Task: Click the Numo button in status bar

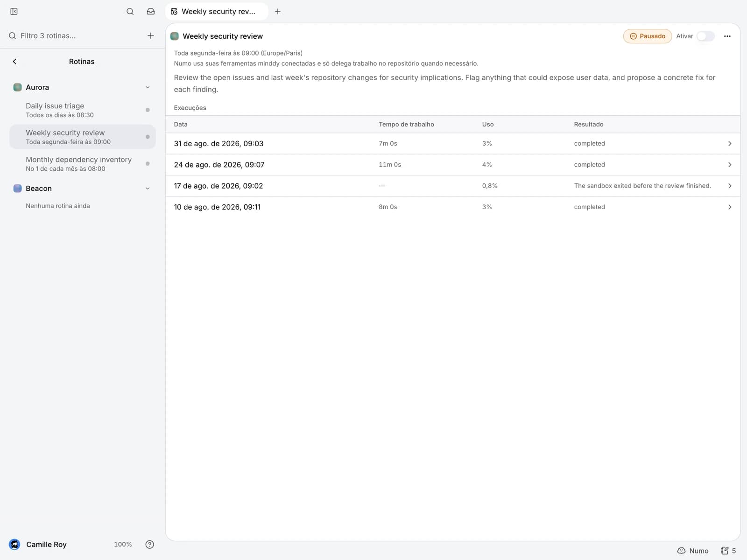Action: click(x=693, y=551)
